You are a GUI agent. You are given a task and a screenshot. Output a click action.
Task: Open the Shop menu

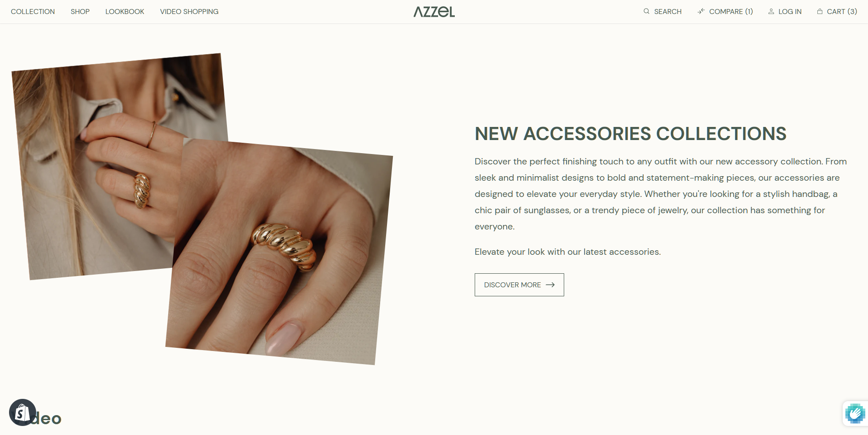click(x=80, y=11)
